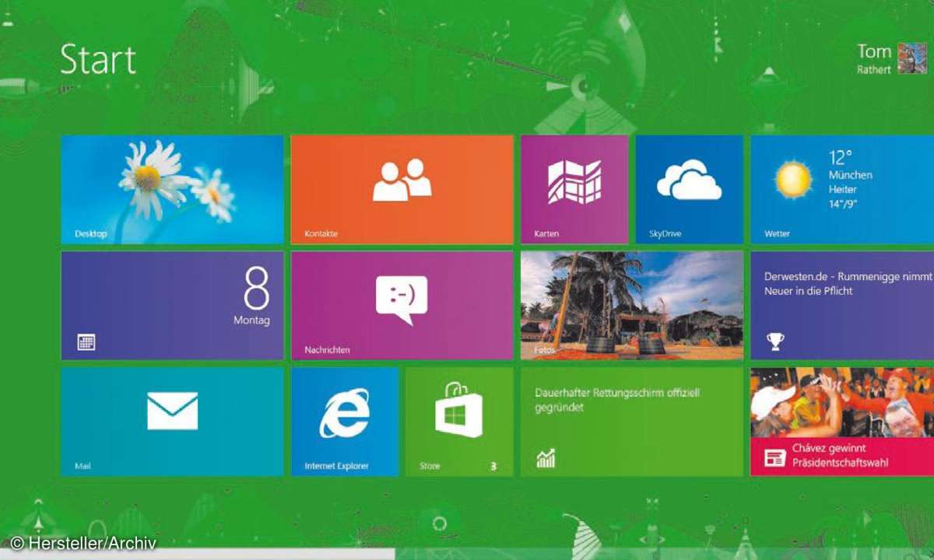Open the Fotos tile with palm trees
This screenshot has height=560, width=934.
pyautogui.click(x=631, y=305)
